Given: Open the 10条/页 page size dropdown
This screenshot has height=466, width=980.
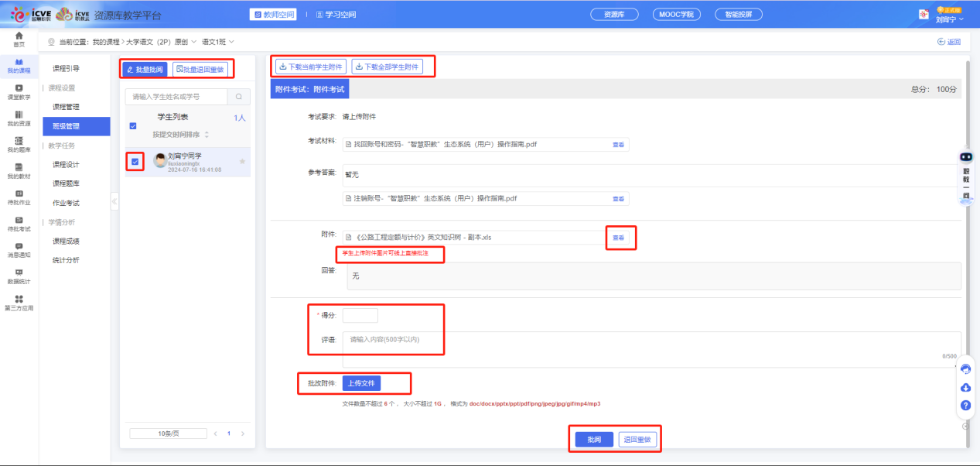Looking at the screenshot, I should (168, 433).
